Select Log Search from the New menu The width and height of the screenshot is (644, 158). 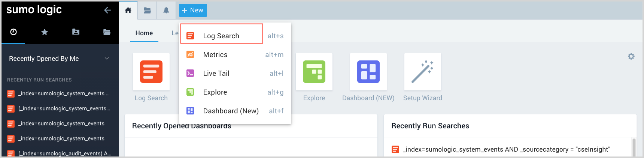pos(221,36)
